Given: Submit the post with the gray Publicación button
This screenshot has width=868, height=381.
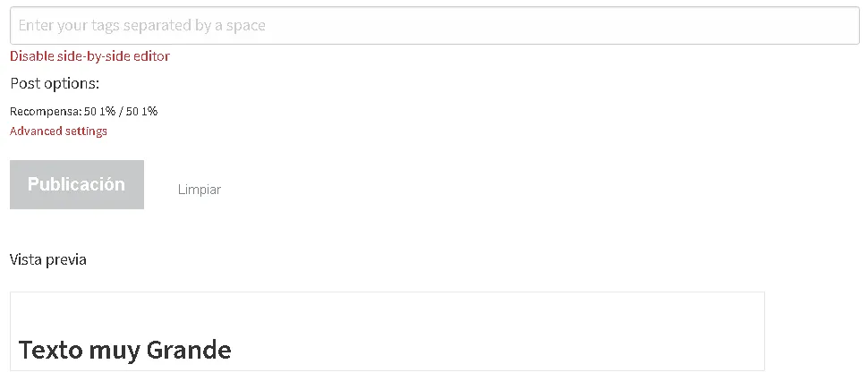Looking at the screenshot, I should pyautogui.click(x=77, y=185).
